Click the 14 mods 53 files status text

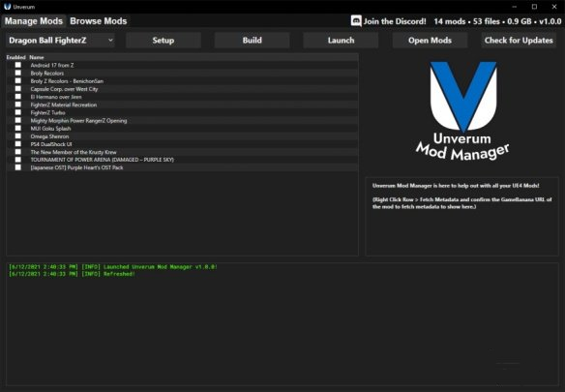coord(497,21)
